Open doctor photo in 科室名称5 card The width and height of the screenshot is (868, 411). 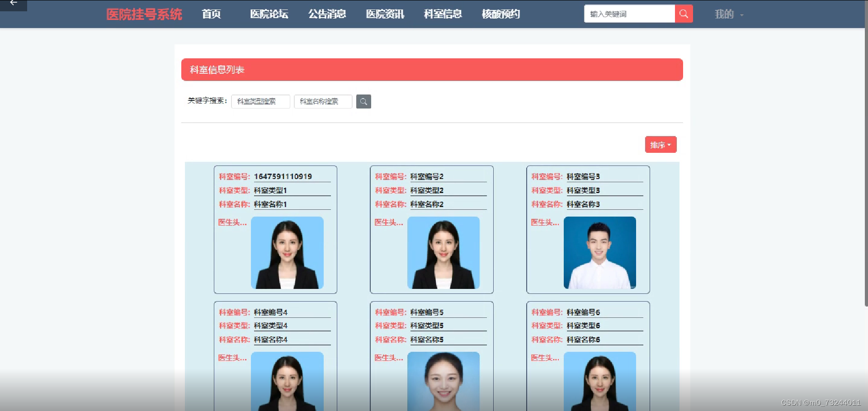(x=443, y=381)
